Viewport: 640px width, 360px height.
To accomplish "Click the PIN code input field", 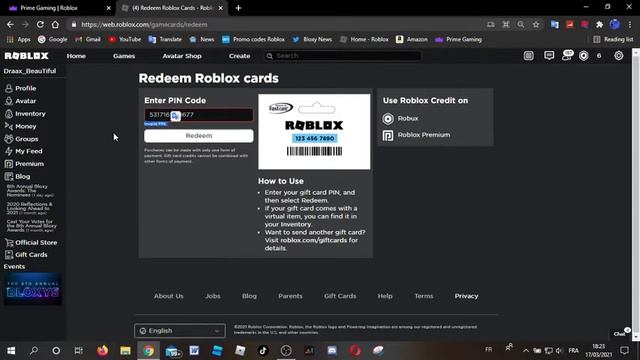I will (198, 115).
